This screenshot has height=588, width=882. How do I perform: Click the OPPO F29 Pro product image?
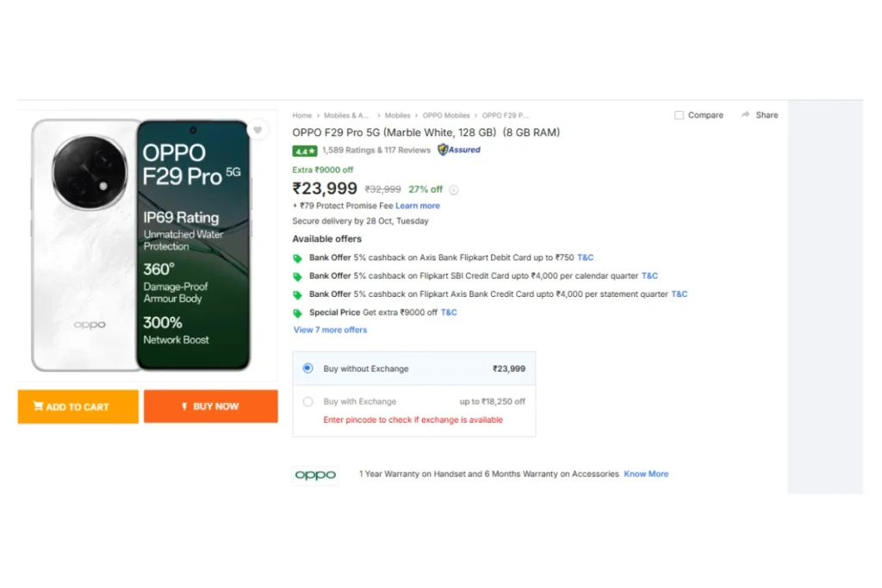pyautogui.click(x=142, y=245)
